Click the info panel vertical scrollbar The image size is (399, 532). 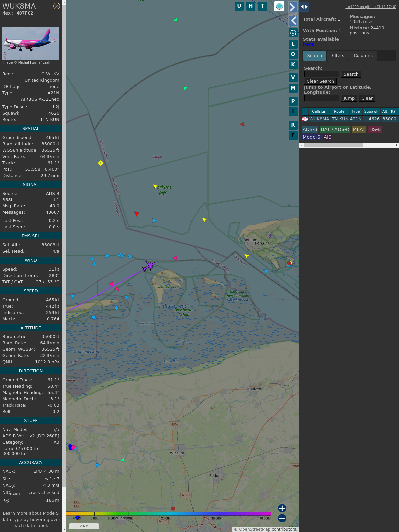(64, 246)
